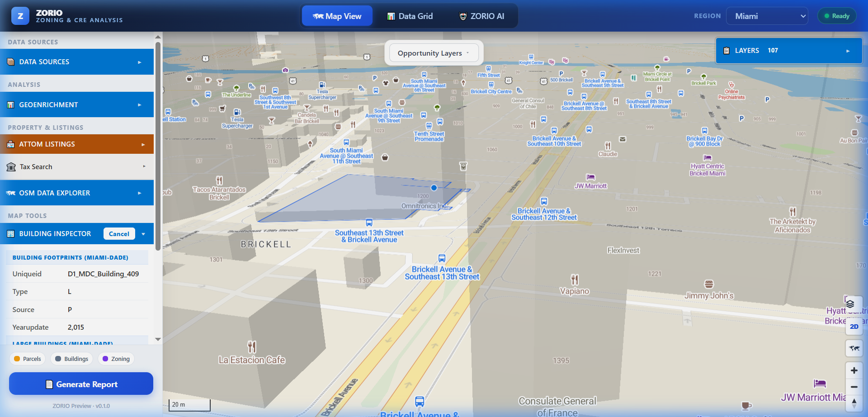Switch to the Map View tab

[x=337, y=16]
